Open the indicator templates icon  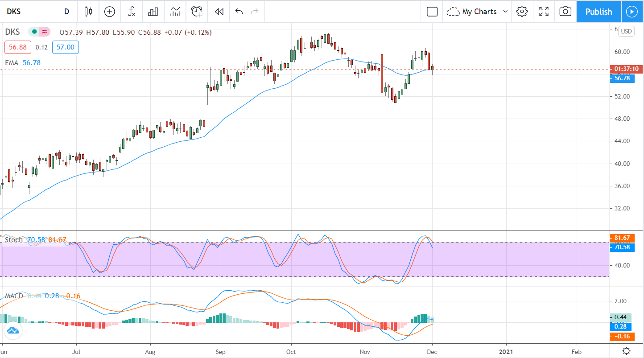[175, 12]
